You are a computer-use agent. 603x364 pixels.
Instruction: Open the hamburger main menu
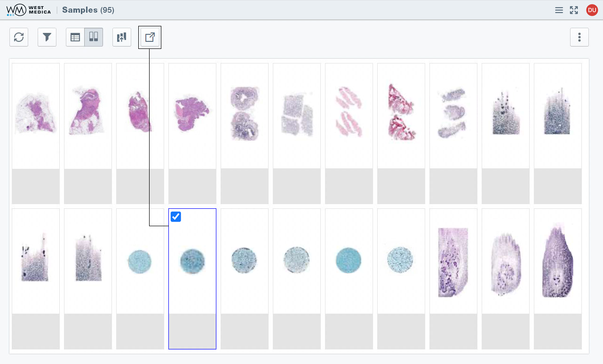(x=559, y=10)
